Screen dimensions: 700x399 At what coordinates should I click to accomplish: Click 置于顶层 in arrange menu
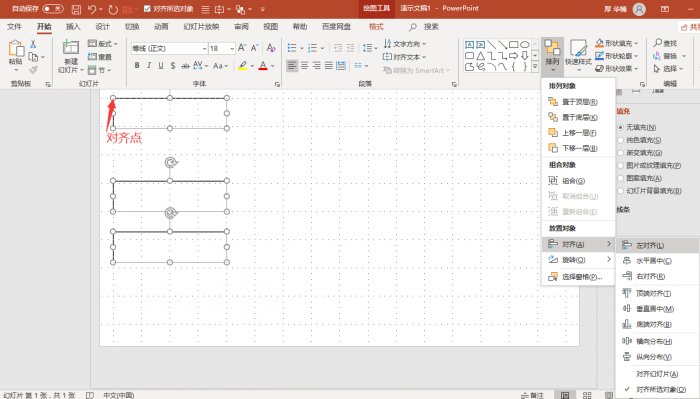[578, 102]
